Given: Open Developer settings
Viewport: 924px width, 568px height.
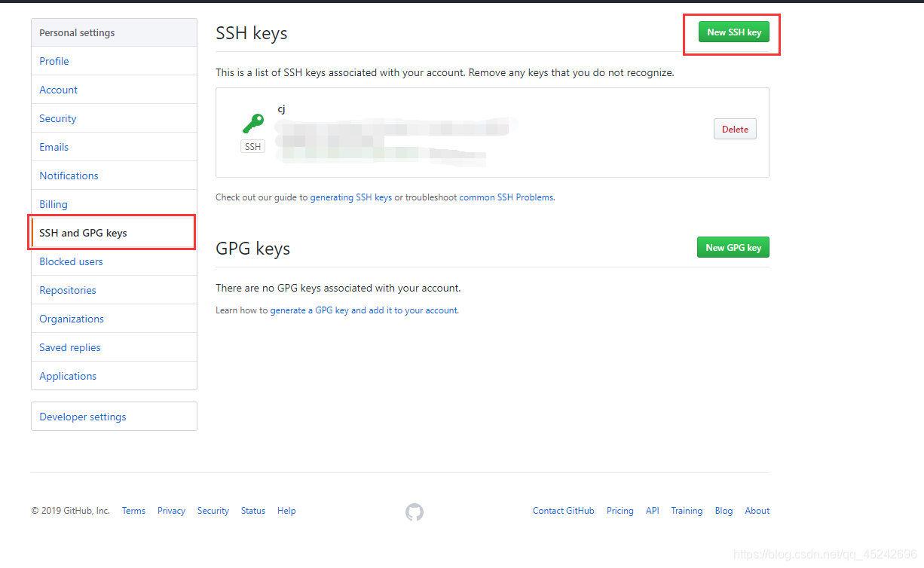Looking at the screenshot, I should point(82,416).
